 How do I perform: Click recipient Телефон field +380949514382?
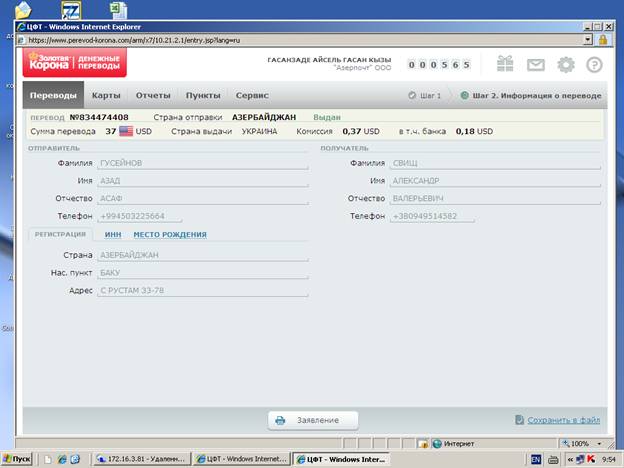pyautogui.click(x=432, y=216)
